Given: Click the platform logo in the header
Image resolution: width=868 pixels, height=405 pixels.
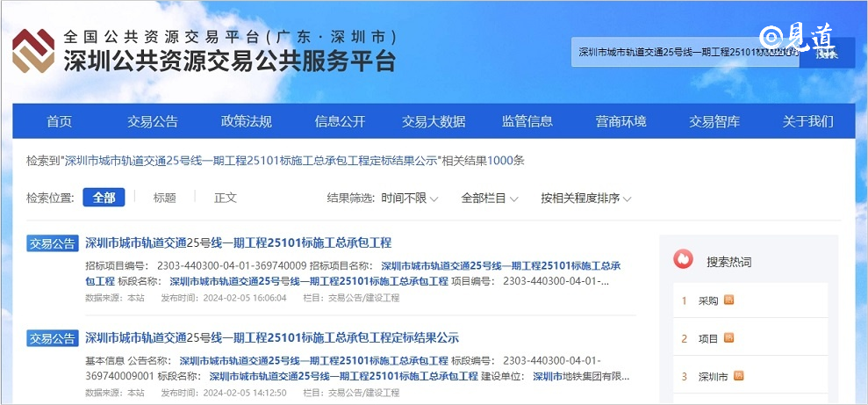Looking at the screenshot, I should [x=32, y=51].
